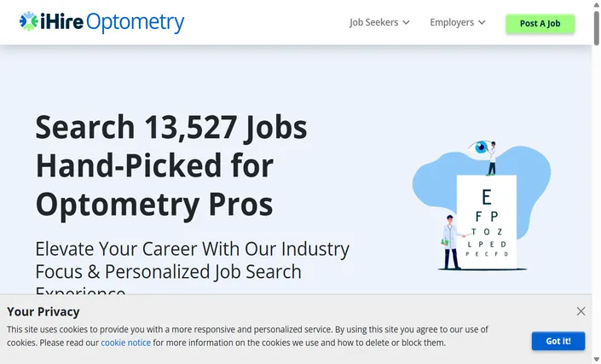Click the figure standing atop the chart
This screenshot has width=601, height=364.
tap(491, 159)
